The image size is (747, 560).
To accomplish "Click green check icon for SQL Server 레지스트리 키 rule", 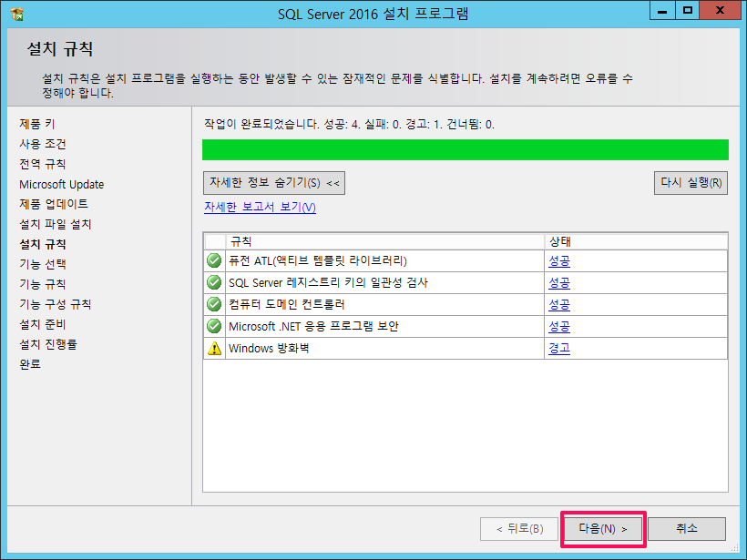I will pyautogui.click(x=214, y=282).
